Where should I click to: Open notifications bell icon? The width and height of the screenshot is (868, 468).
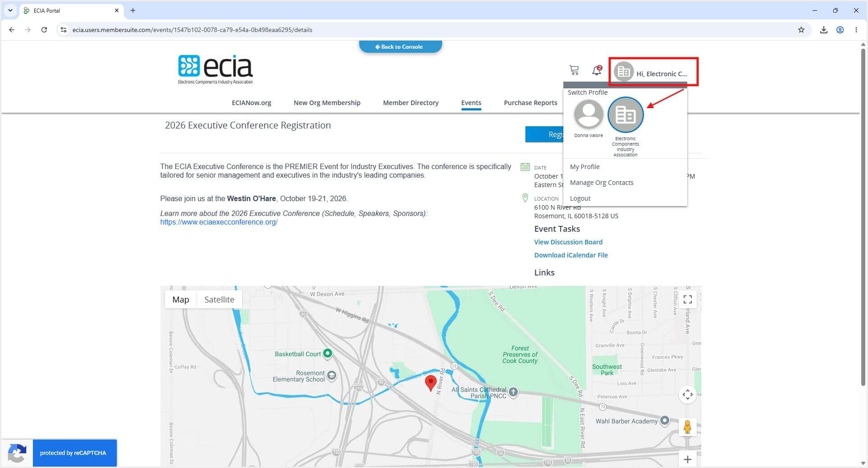(597, 70)
